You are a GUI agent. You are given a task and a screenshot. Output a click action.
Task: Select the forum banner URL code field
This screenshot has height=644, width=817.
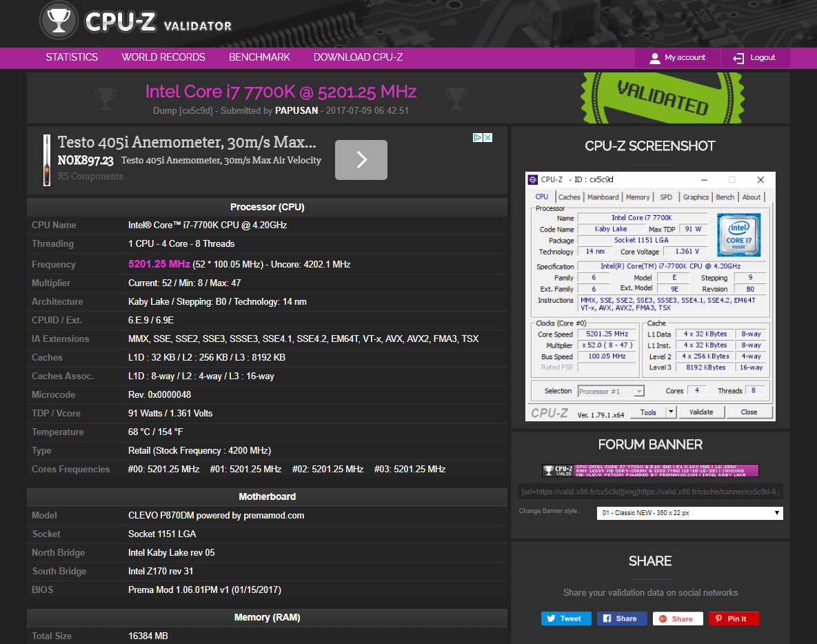[x=650, y=492]
